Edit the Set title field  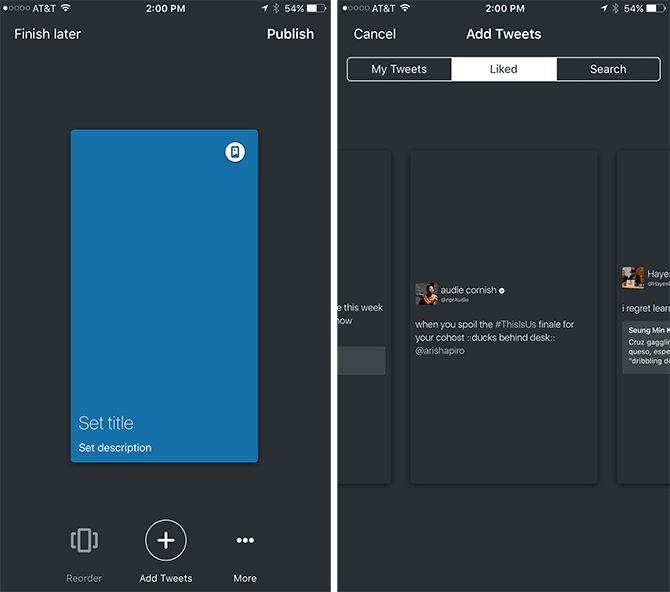coord(106,423)
